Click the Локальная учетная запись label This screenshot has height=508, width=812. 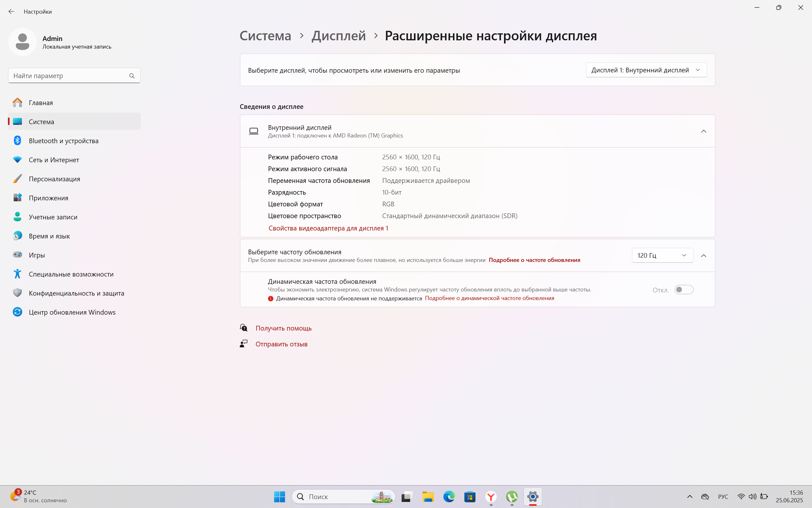click(77, 47)
